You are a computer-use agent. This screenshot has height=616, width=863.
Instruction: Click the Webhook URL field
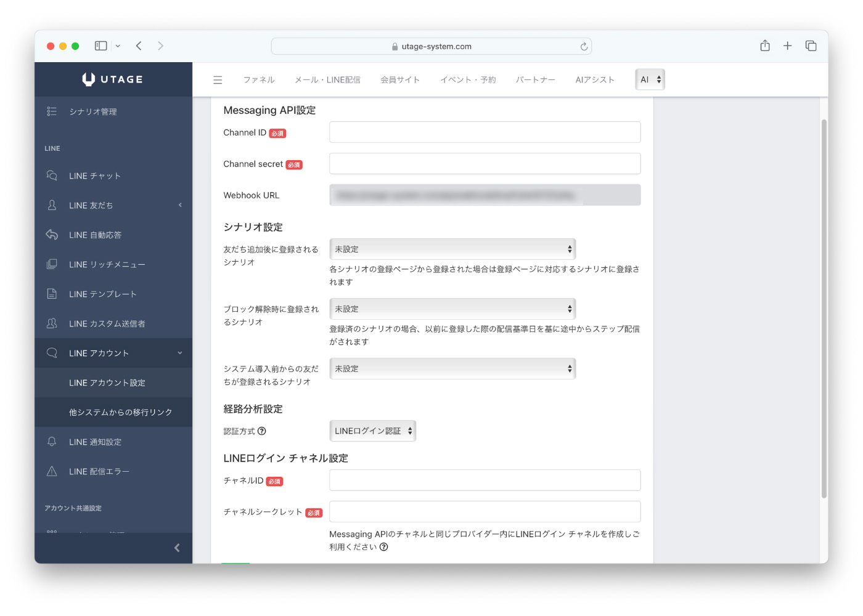(485, 195)
